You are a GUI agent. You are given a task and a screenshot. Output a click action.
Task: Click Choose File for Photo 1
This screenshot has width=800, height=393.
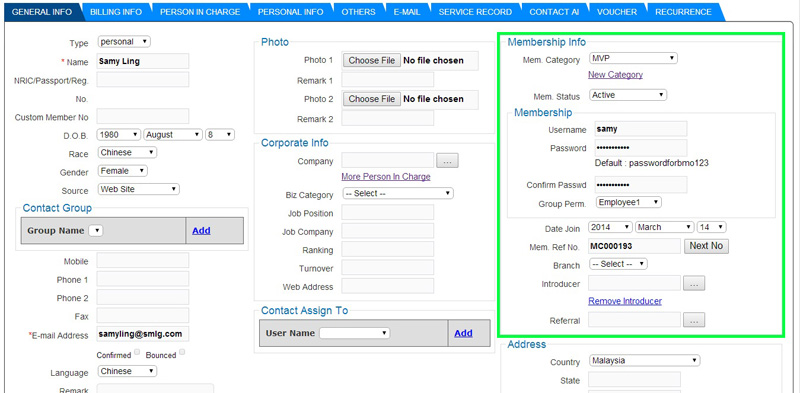372,60
